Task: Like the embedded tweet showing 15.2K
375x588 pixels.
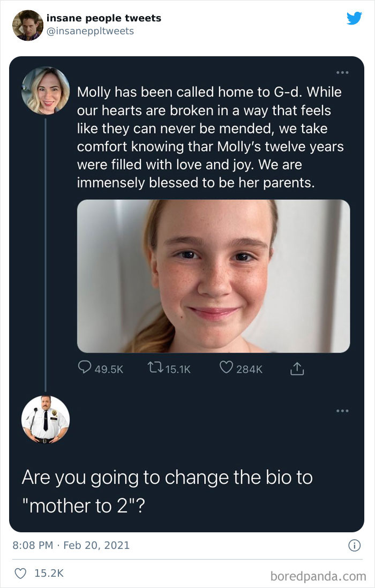Action: 20,573
